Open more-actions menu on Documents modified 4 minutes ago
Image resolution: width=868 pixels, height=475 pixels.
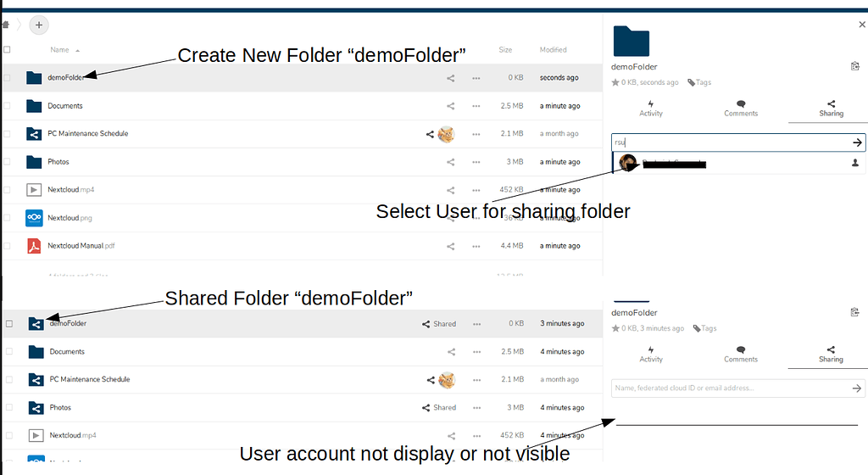[476, 351]
